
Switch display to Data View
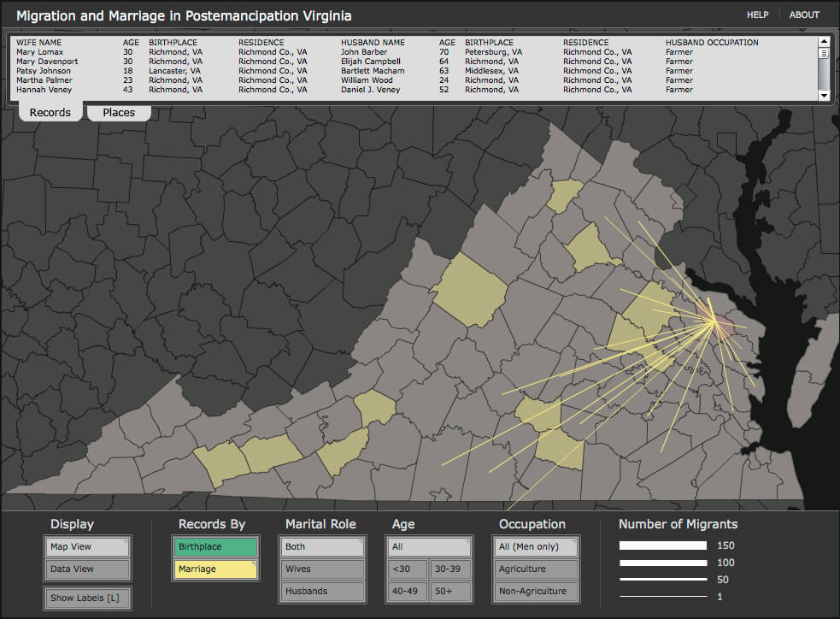tap(87, 569)
